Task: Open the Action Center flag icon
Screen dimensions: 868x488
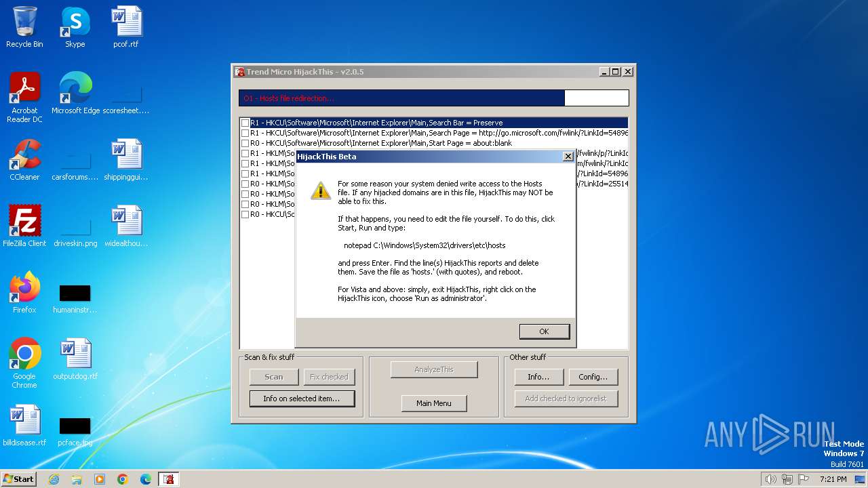Action: tap(804, 479)
